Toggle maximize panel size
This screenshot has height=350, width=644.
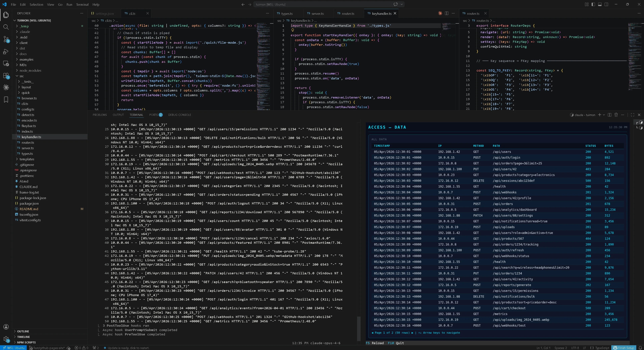633,115
